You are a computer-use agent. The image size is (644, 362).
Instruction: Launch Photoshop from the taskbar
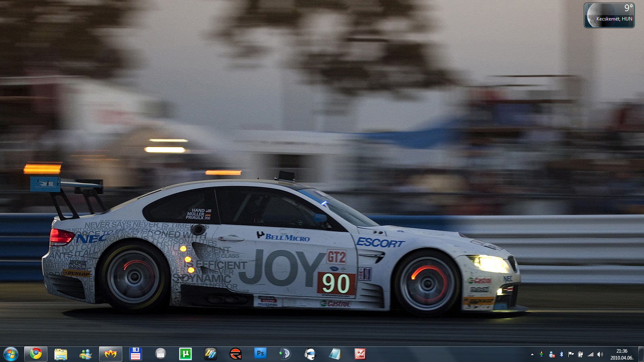pyautogui.click(x=260, y=354)
